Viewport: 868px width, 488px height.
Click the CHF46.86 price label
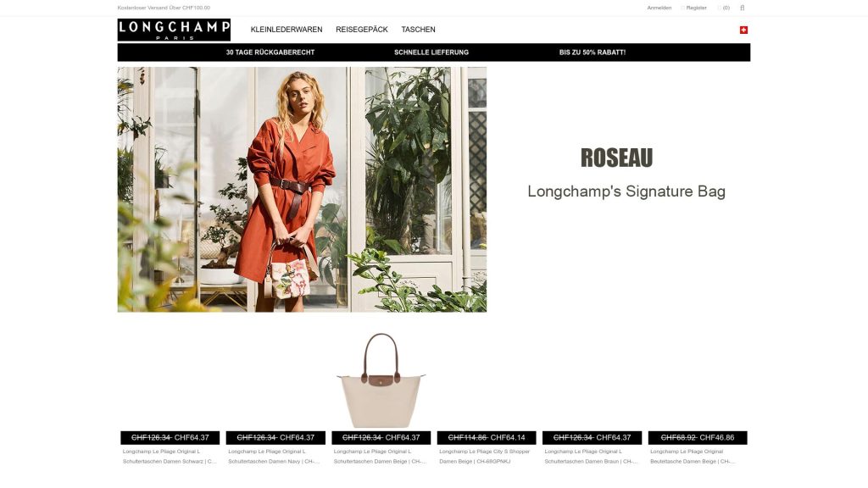click(x=717, y=438)
